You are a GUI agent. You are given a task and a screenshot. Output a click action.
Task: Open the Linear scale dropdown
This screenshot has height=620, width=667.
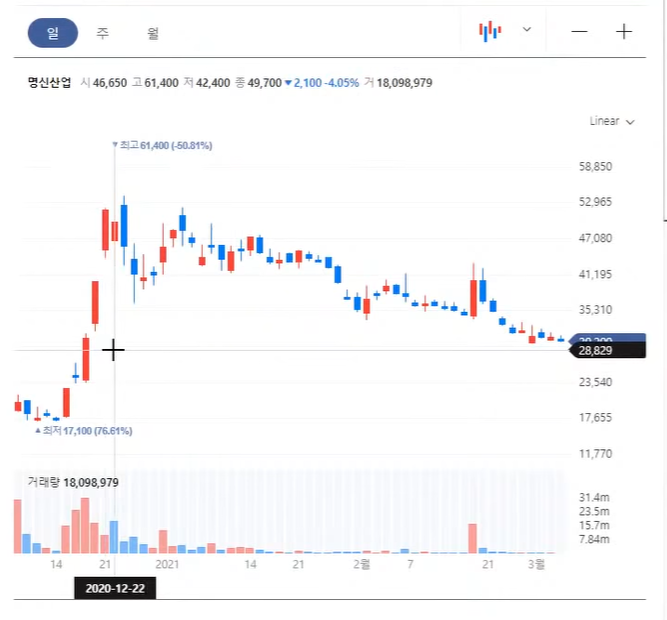(612, 121)
